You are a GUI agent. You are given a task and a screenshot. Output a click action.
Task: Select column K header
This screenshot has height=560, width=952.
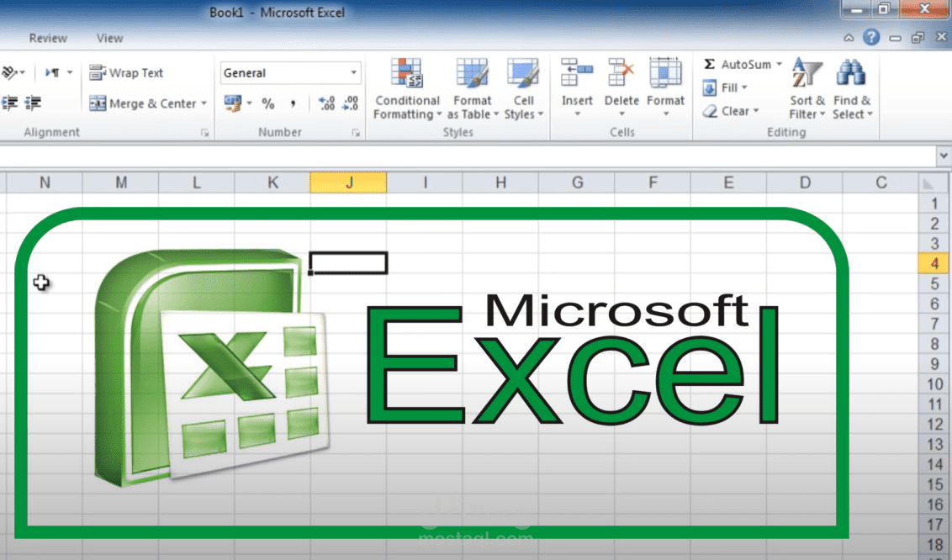(272, 182)
